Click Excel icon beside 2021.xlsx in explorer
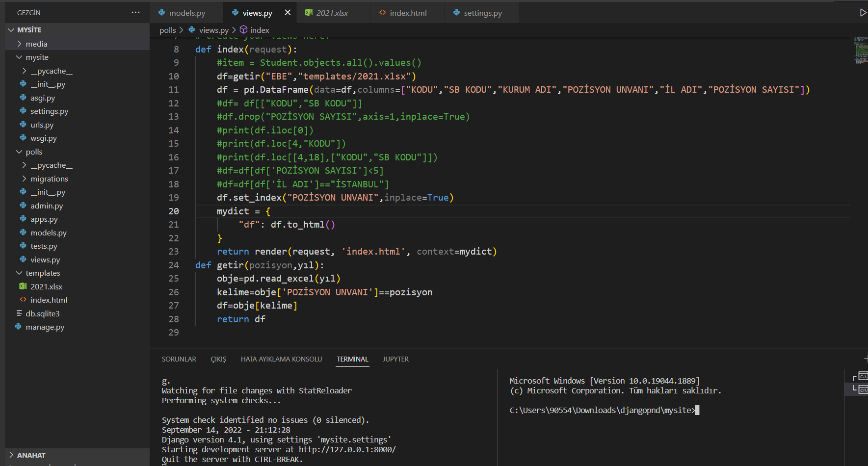Viewport: 868px width, 466px height. (23, 286)
